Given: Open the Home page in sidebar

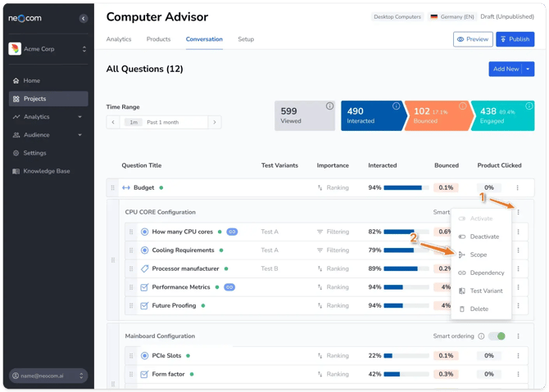Looking at the screenshot, I should point(31,81).
